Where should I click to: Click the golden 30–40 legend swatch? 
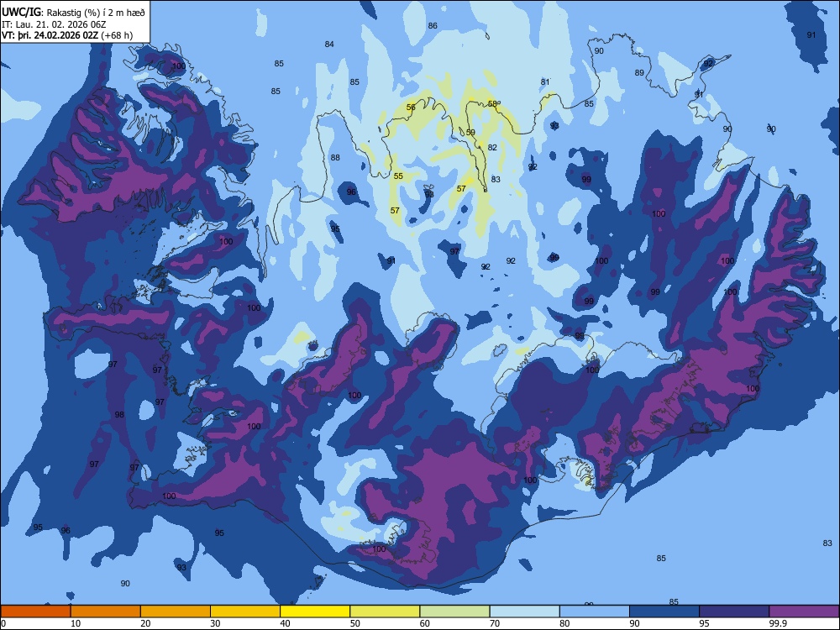(x=245, y=612)
